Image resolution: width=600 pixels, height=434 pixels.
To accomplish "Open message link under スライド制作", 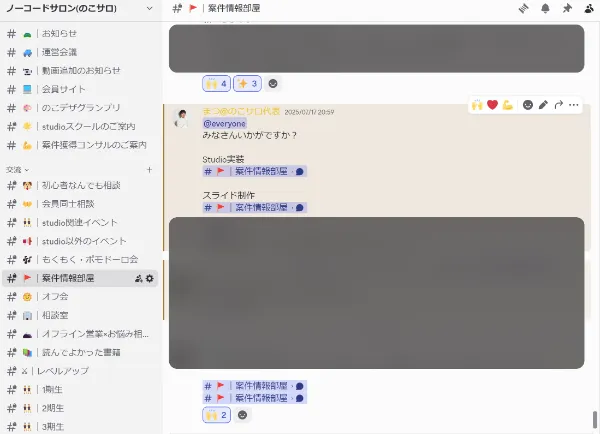I will 254,207.
